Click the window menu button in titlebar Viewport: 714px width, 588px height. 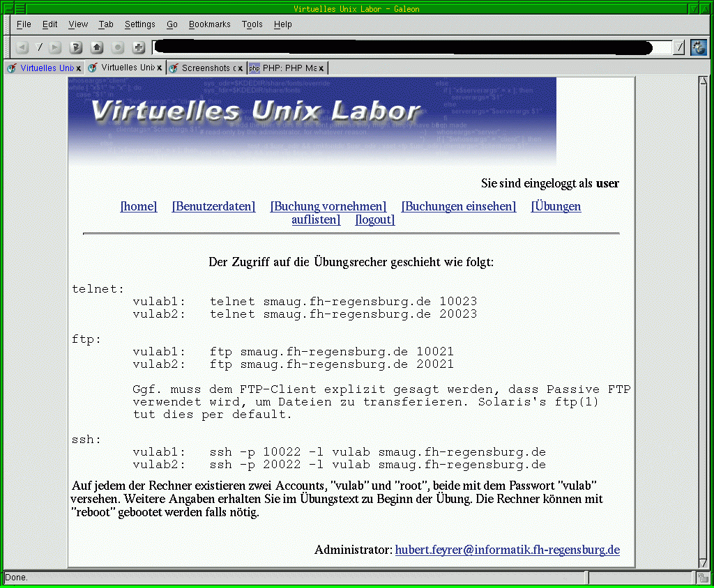(8, 8)
